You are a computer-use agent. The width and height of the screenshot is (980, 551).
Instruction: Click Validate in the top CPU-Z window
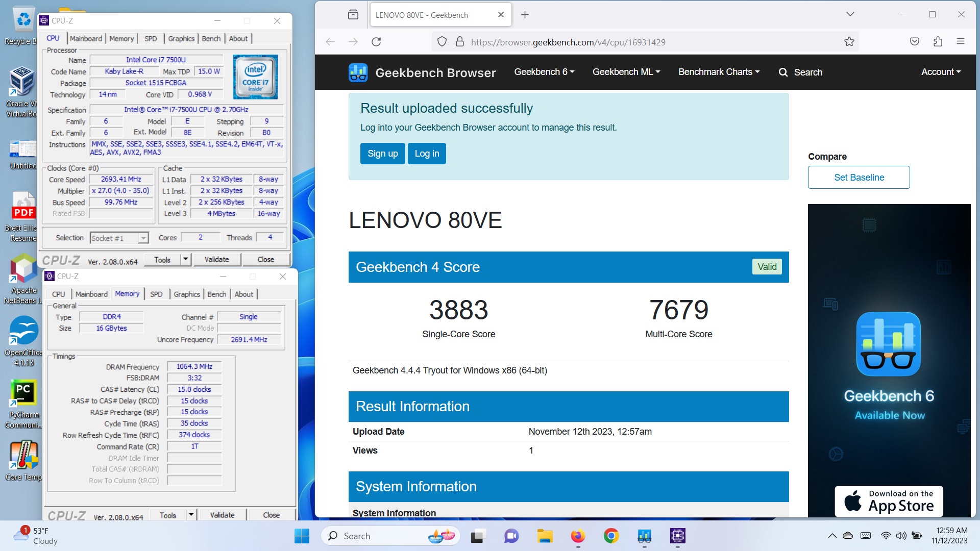pyautogui.click(x=217, y=260)
